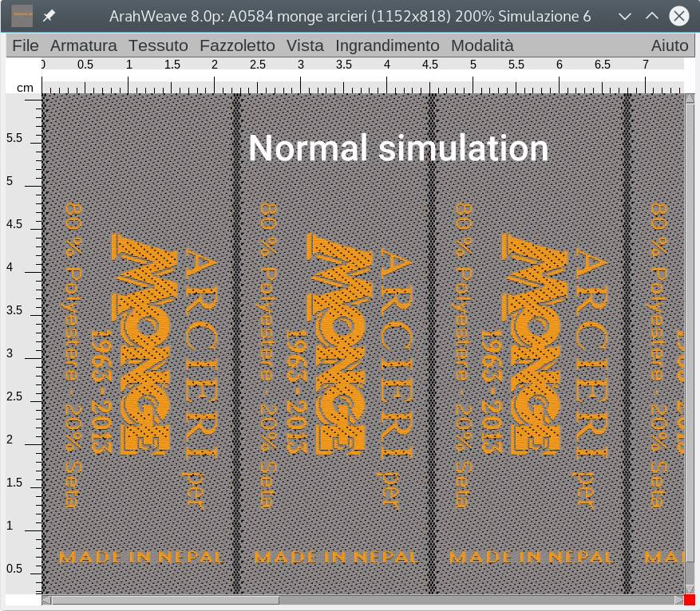Open the Tessuto menu
Viewport: 700px width, 611px height.
point(158,45)
